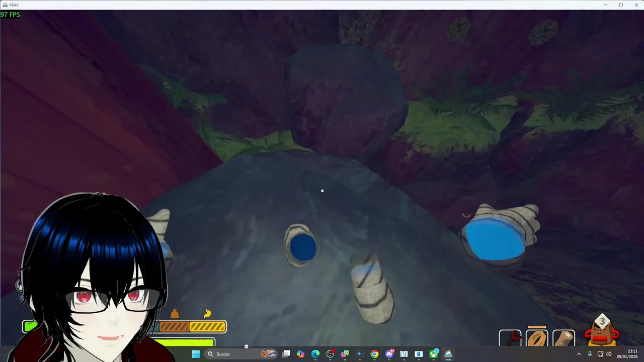Click the lying bandage roll near the bottom center
Viewport: 644px width, 362px height.
(372, 288)
